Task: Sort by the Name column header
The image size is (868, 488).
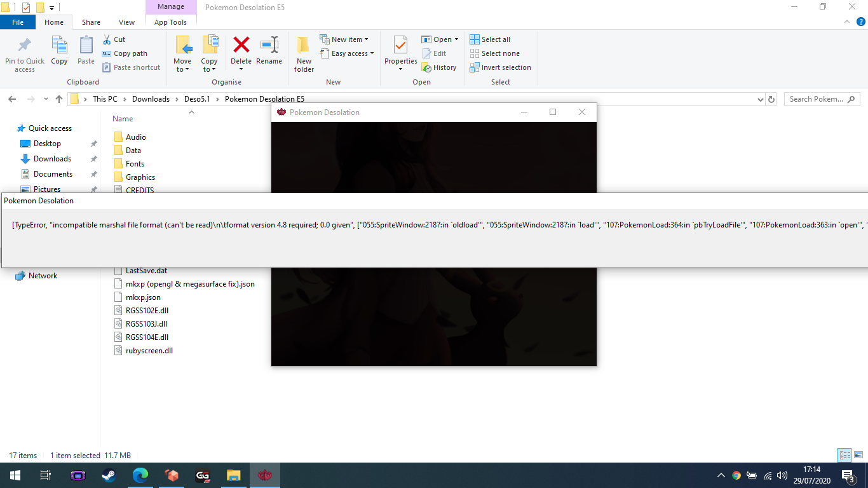Action: click(123, 119)
